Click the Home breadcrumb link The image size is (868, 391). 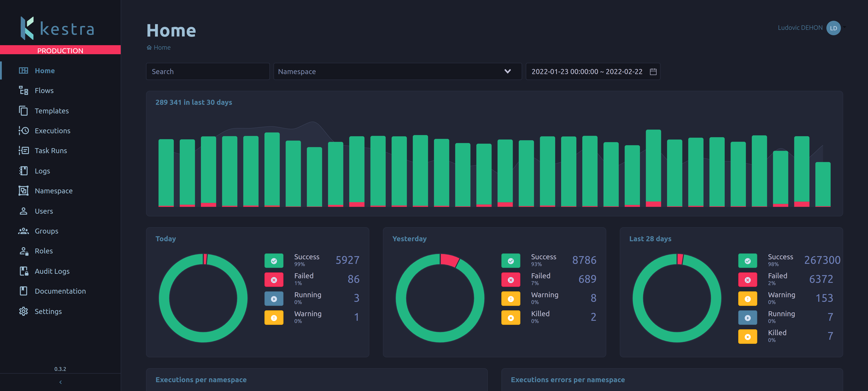tap(162, 47)
